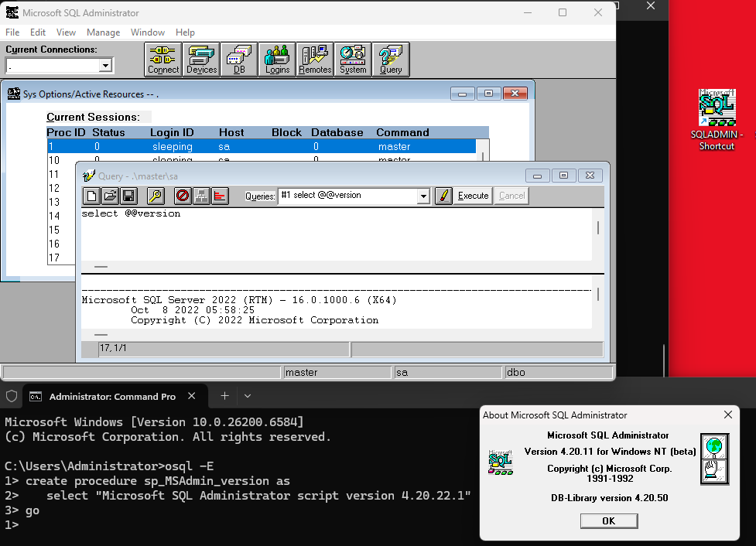Click the 'master' status bar field

pyautogui.click(x=337, y=373)
